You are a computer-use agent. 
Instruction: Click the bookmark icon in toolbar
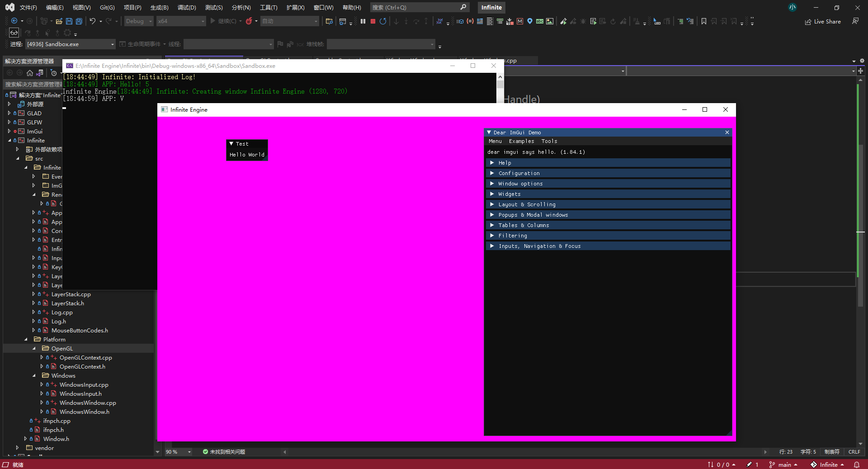(704, 21)
